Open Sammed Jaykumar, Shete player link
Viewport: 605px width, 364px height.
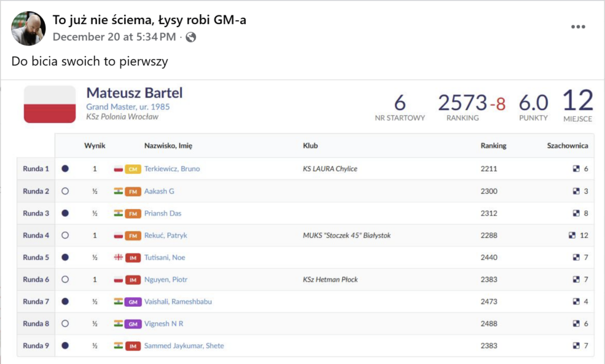coord(184,346)
